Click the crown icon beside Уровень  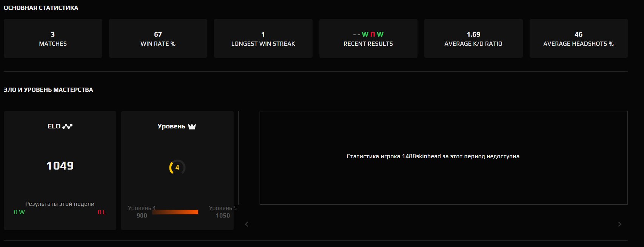click(x=192, y=126)
